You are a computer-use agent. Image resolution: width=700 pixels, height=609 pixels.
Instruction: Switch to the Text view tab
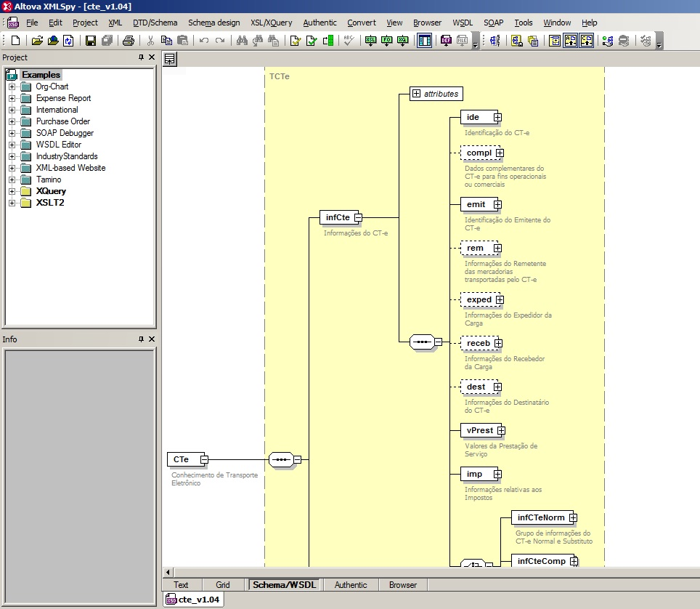181,585
